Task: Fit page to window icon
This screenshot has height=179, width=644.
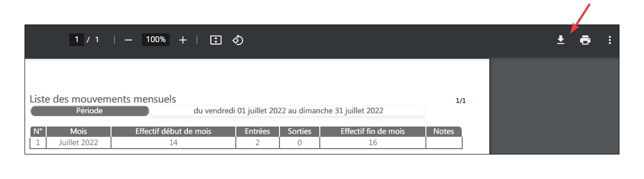Action: 215,40
